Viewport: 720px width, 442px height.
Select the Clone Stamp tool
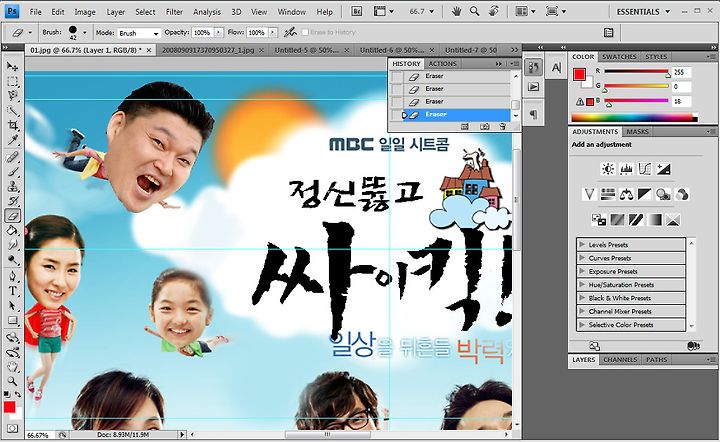(12, 186)
